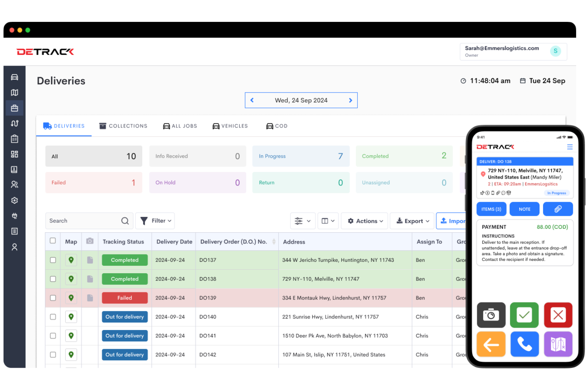Tap the red X to mark delivery failed

pos(558,315)
